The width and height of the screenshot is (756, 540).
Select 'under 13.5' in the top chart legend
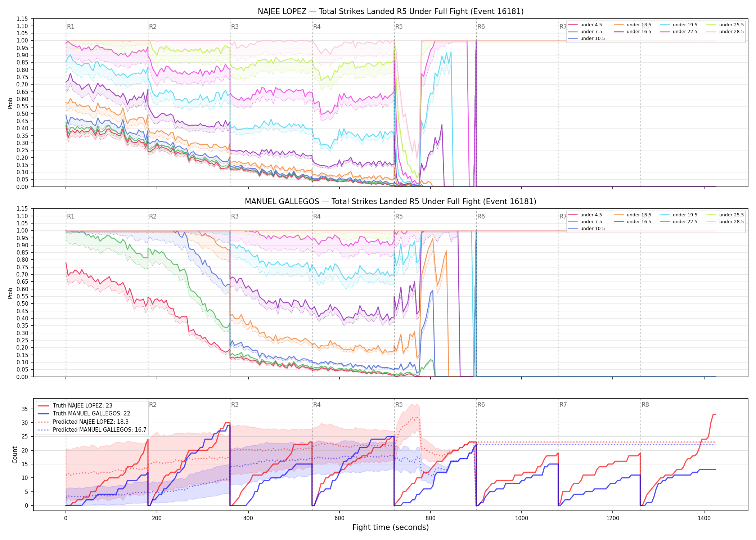(x=633, y=25)
